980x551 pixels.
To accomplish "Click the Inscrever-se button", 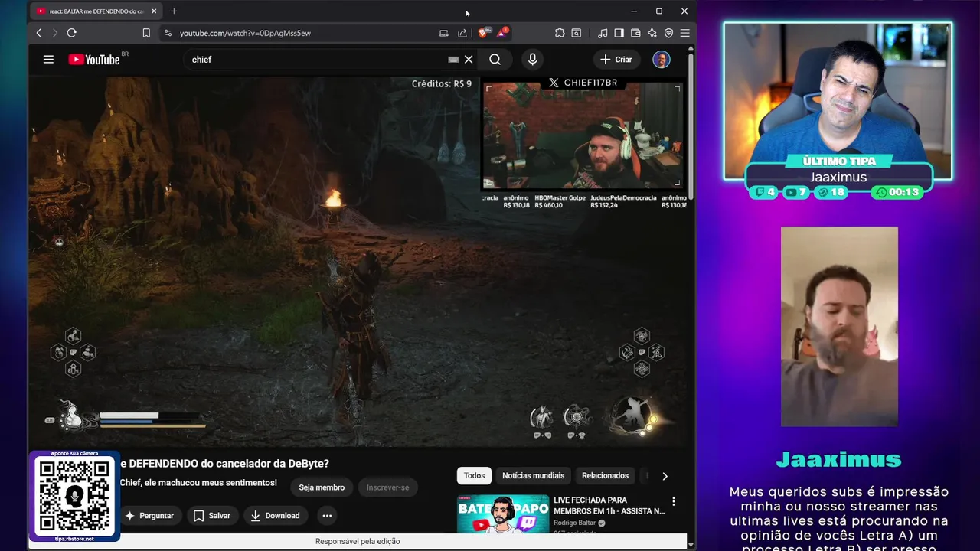I will pyautogui.click(x=387, y=487).
